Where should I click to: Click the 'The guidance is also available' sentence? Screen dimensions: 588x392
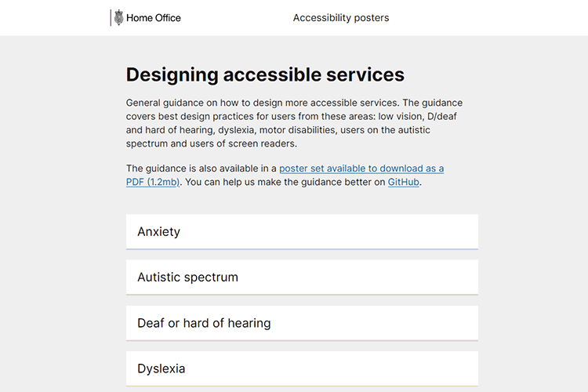tap(201, 169)
